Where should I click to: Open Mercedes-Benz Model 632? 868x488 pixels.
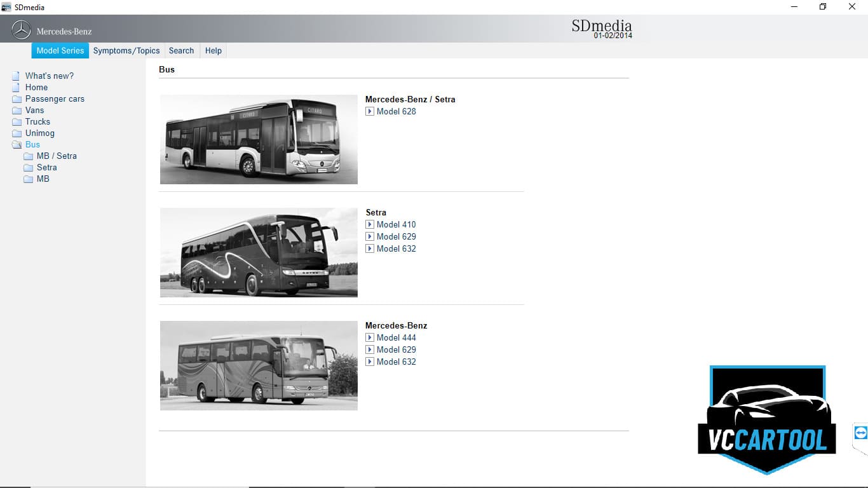396,362
